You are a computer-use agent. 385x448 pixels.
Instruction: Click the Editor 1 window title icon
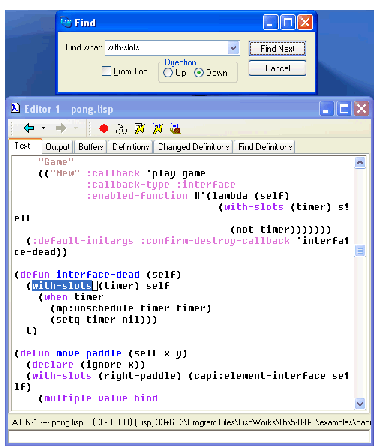15,108
